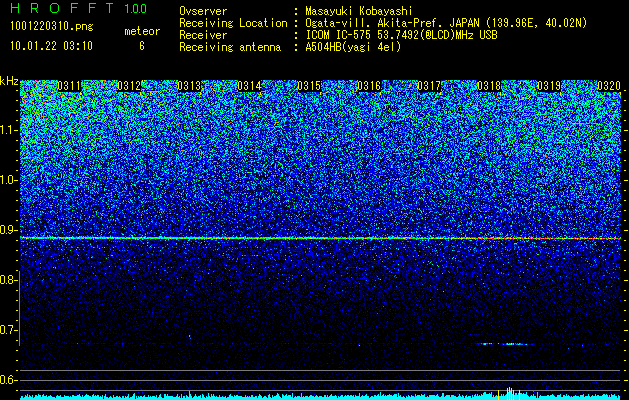This screenshot has width=629, height=400.
Task: Click the meteor count value 6
Action: 142,46
